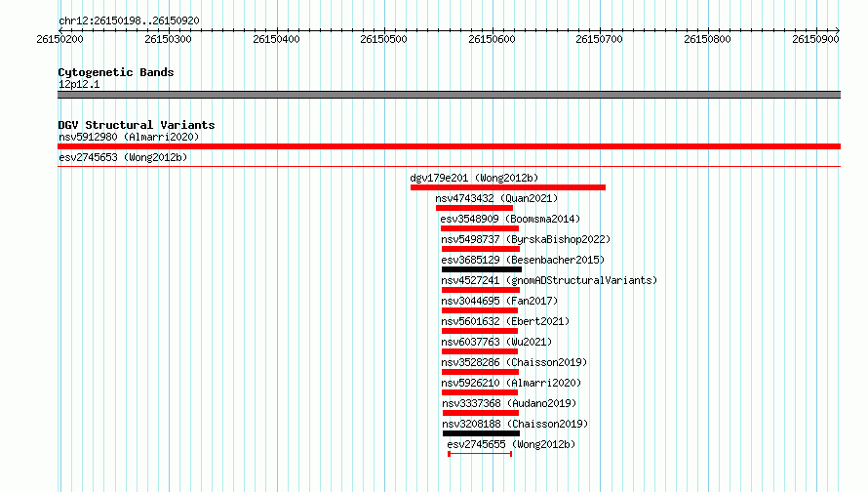Click the 12p12.1 band label
Viewport: 868px width, 492px height.
(79, 84)
